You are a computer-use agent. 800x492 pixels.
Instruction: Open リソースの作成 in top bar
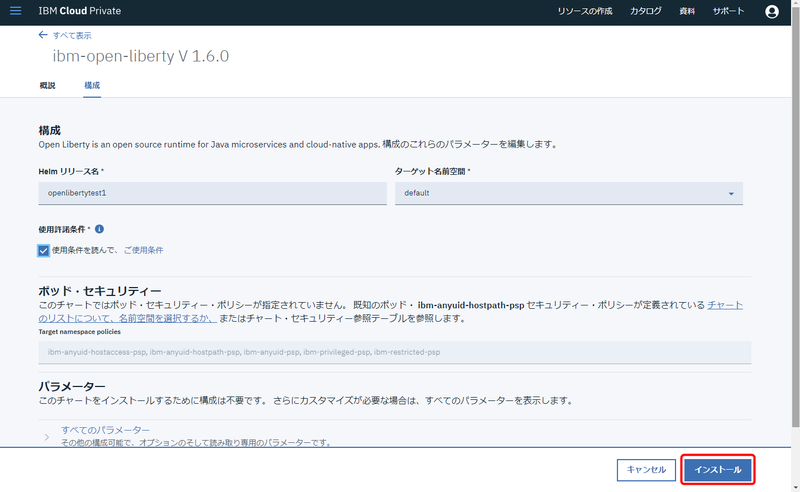[585, 11]
